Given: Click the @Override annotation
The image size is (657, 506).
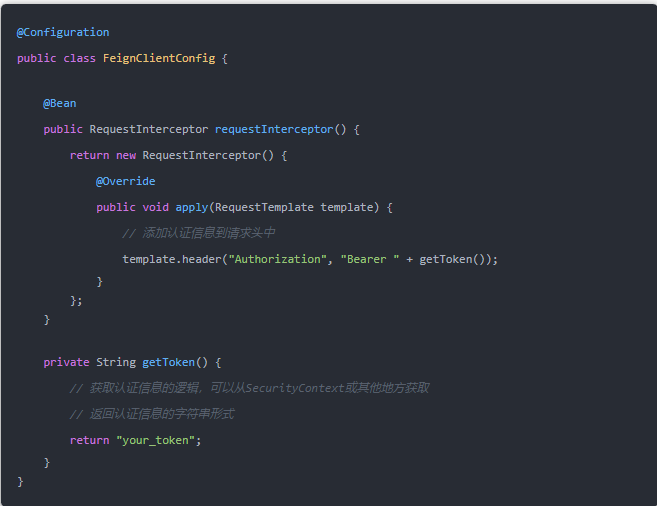Looking at the screenshot, I should [125, 181].
